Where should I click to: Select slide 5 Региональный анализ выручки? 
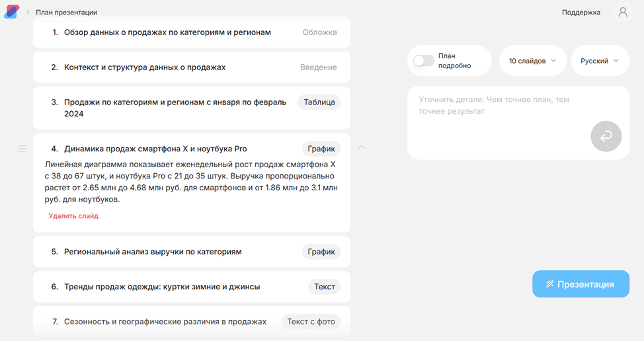tap(192, 252)
